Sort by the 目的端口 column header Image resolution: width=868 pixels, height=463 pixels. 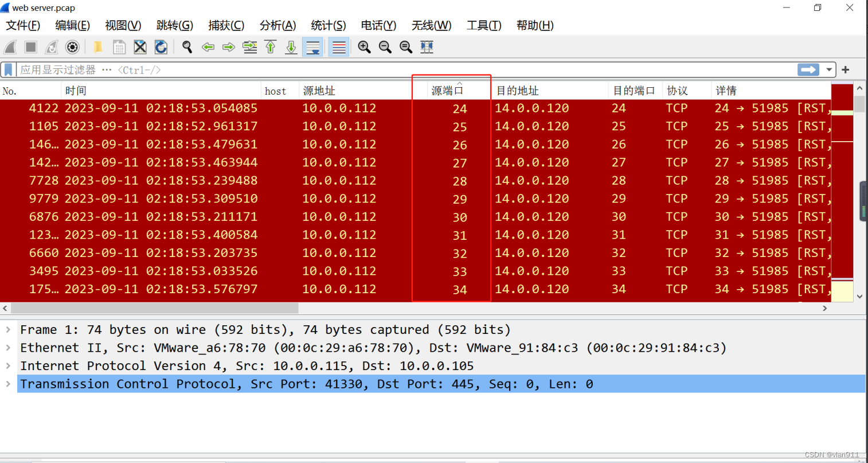click(x=635, y=91)
